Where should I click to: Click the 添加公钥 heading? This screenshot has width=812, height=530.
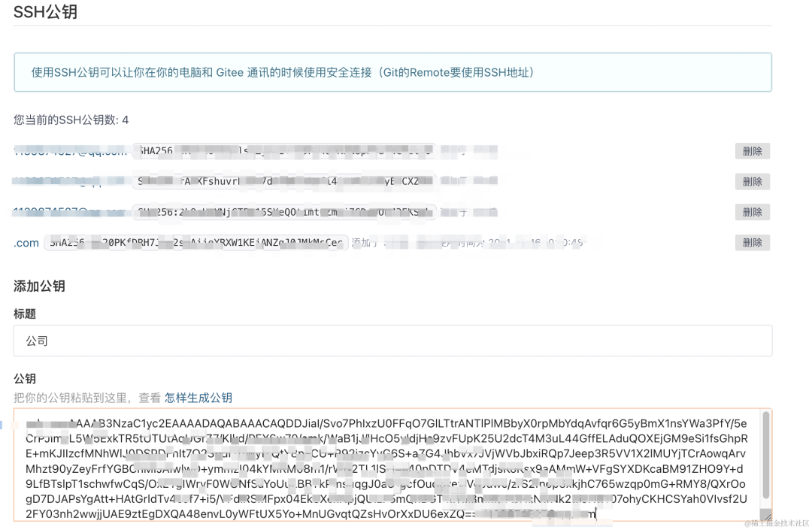tap(39, 286)
